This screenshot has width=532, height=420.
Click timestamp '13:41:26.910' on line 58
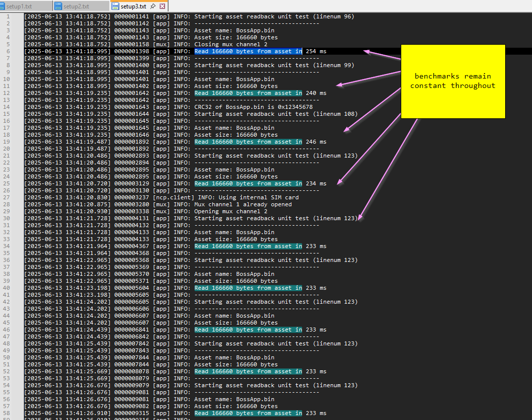(87, 413)
